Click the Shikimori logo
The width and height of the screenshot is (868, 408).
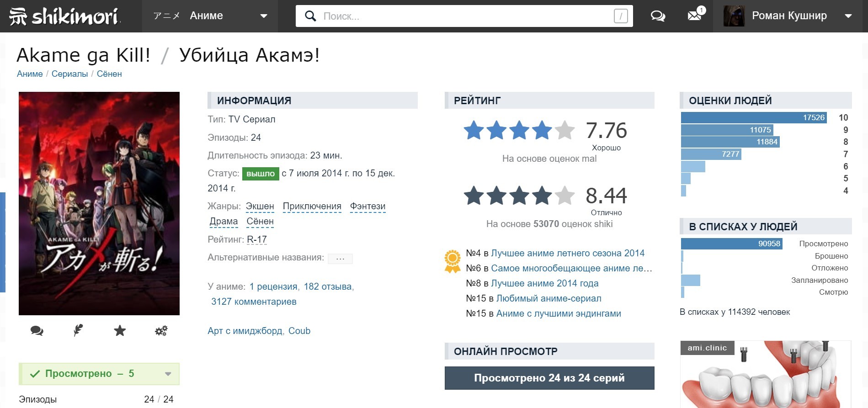[x=64, y=16]
